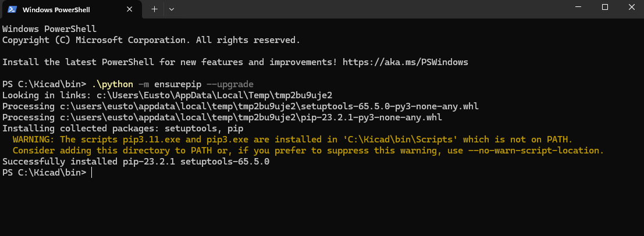The image size is (644, 236).
Task: Click the word WARNING in yellow output
Action: tap(33, 140)
